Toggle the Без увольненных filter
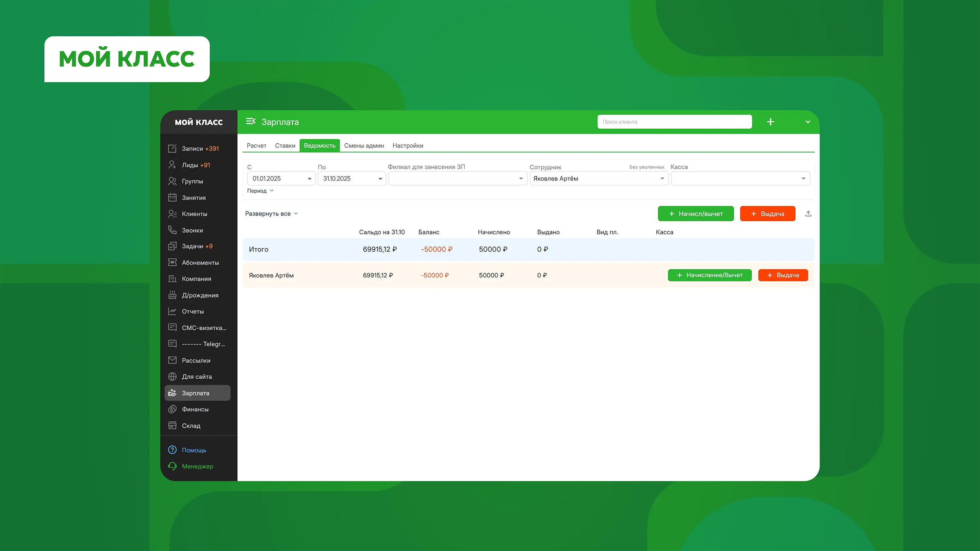 click(x=646, y=167)
